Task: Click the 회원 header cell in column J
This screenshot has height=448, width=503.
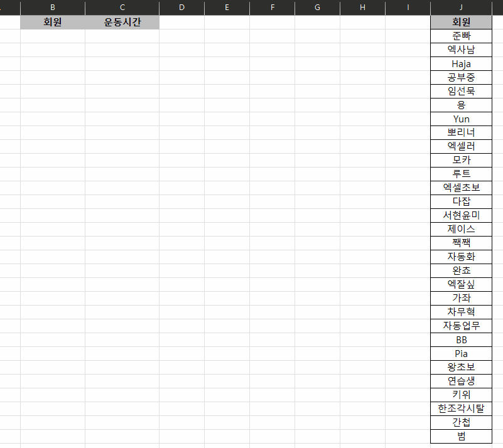Action: point(462,22)
